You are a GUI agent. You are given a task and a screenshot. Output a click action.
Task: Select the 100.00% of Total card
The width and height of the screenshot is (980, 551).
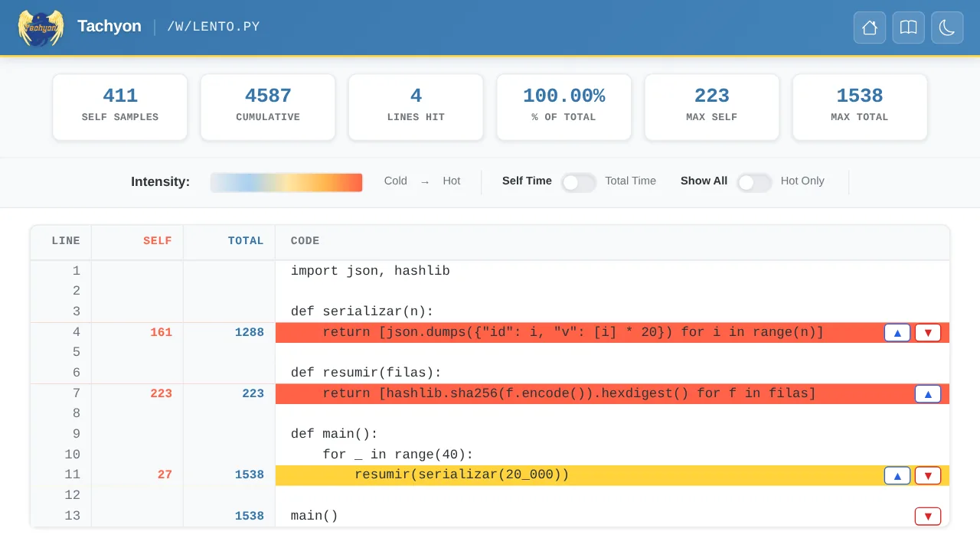(564, 107)
